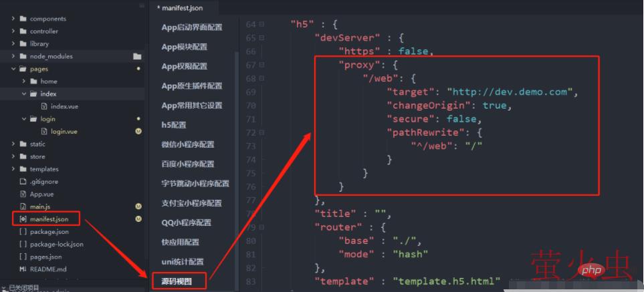This screenshot has width=644, height=292.
Task: Expand the controller folder
Action: (x=13, y=31)
